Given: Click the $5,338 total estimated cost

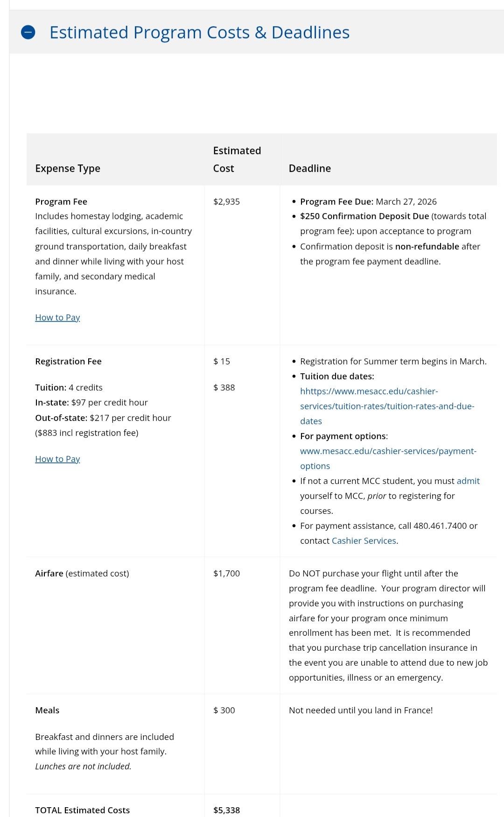Looking at the screenshot, I should (226, 810).
